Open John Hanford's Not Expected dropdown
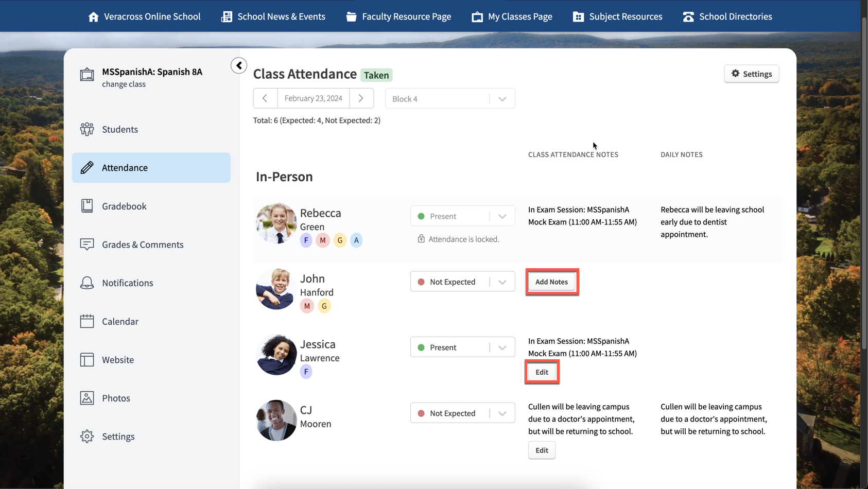Viewport: 868px width, 489px height. (502, 281)
